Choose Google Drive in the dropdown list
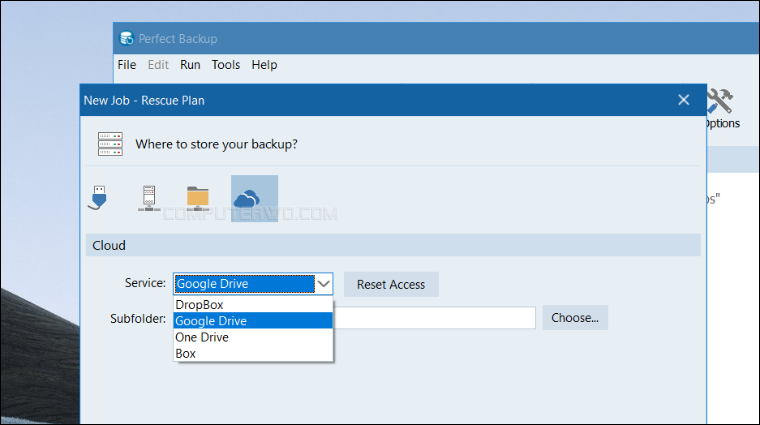The image size is (760, 425). pos(253,321)
